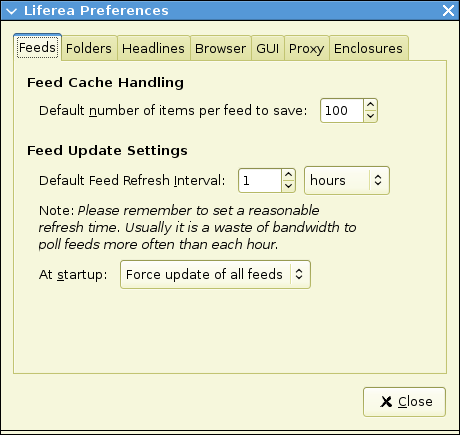Open the hours unit dropdown
460x435 pixels.
pyautogui.click(x=347, y=180)
